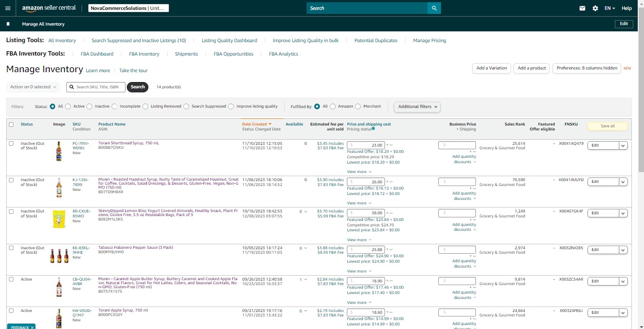Select the Active status radio button

pos(68,107)
